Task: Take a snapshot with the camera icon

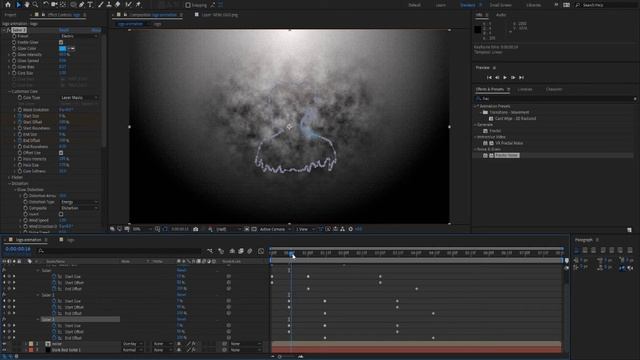Action: coord(196,229)
